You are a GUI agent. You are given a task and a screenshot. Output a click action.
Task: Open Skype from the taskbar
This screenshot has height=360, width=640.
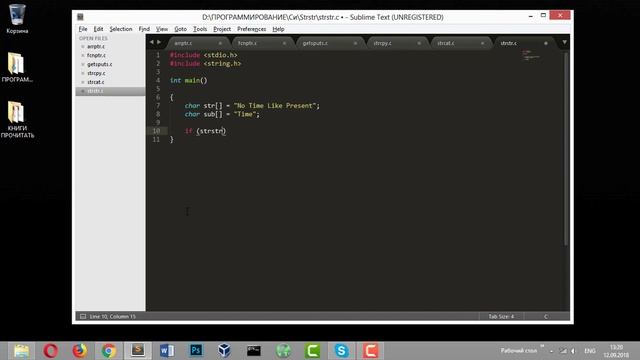(341, 351)
